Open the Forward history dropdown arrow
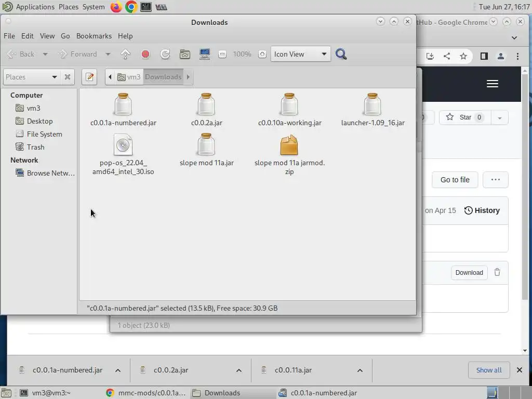532x399 pixels. coord(108,54)
